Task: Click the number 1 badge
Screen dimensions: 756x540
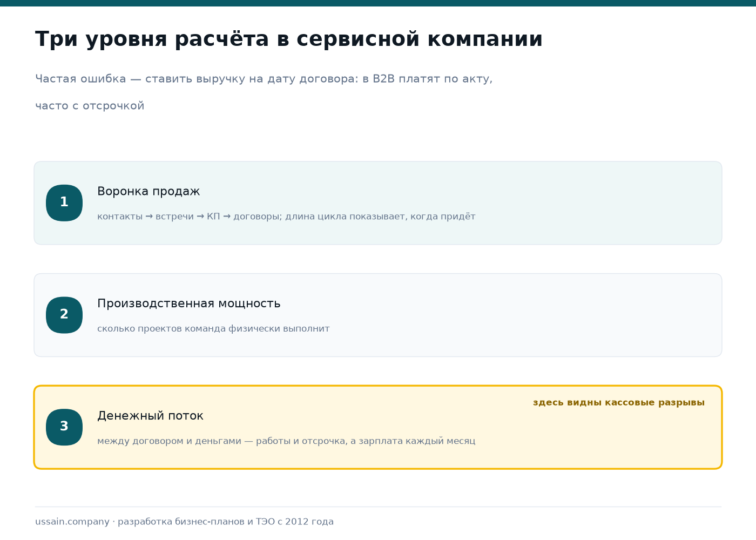Action: pos(64,203)
